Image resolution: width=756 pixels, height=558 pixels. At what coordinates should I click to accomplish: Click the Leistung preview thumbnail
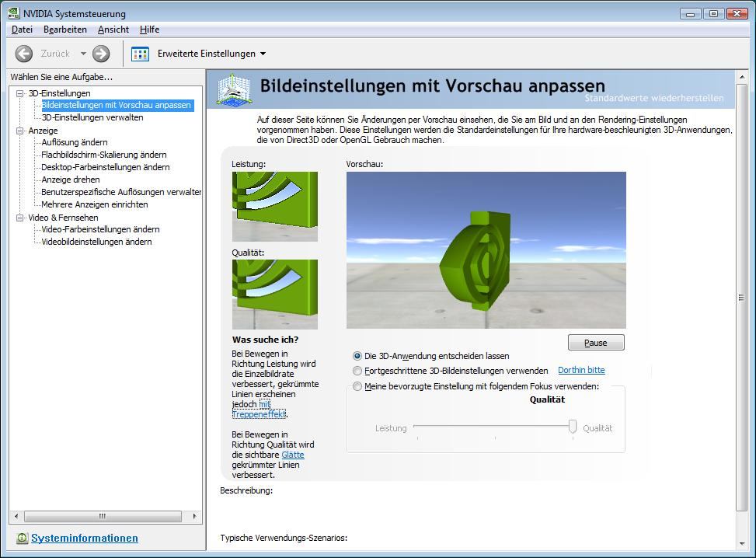click(x=275, y=207)
